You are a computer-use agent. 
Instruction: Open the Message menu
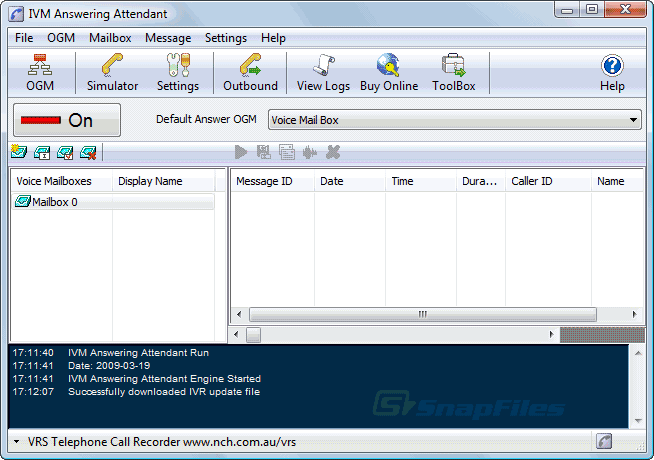pyautogui.click(x=168, y=38)
